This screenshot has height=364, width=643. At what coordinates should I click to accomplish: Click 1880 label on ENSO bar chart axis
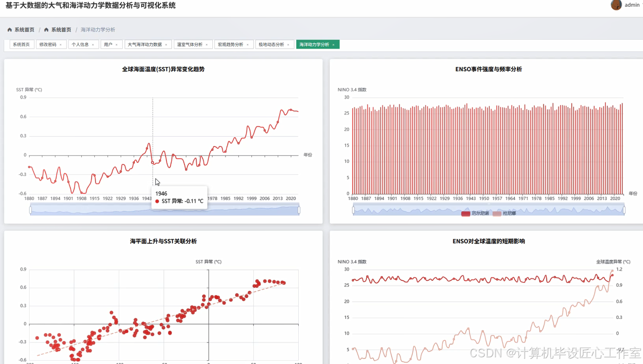click(x=353, y=199)
